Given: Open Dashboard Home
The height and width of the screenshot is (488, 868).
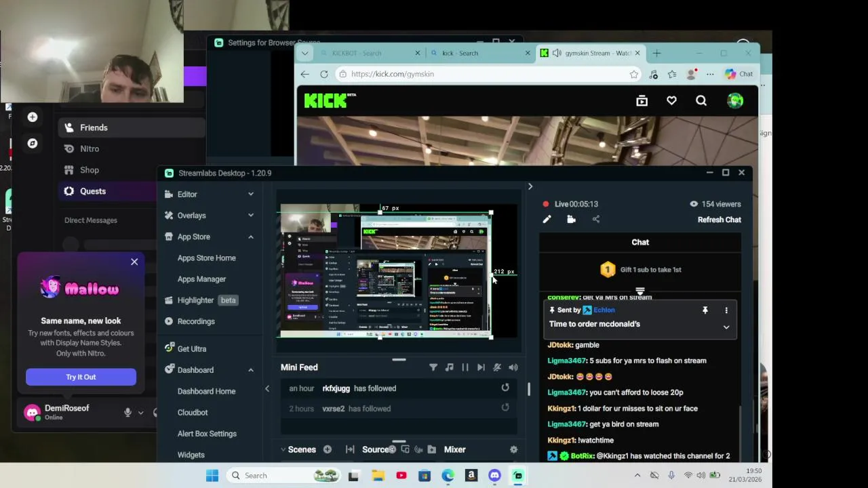Looking at the screenshot, I should pos(207,391).
